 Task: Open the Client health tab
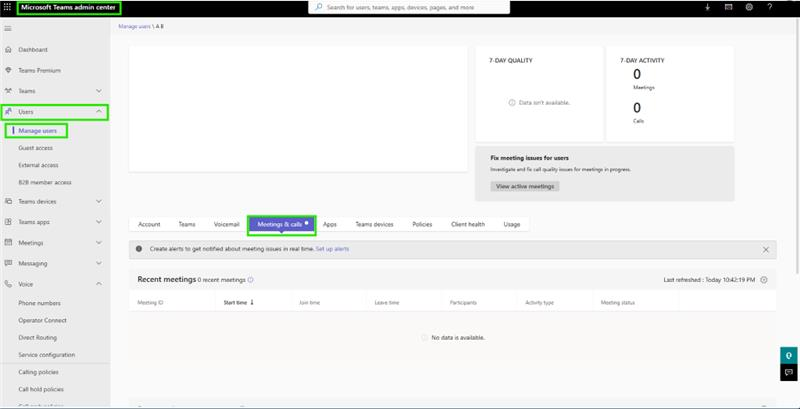(468, 224)
